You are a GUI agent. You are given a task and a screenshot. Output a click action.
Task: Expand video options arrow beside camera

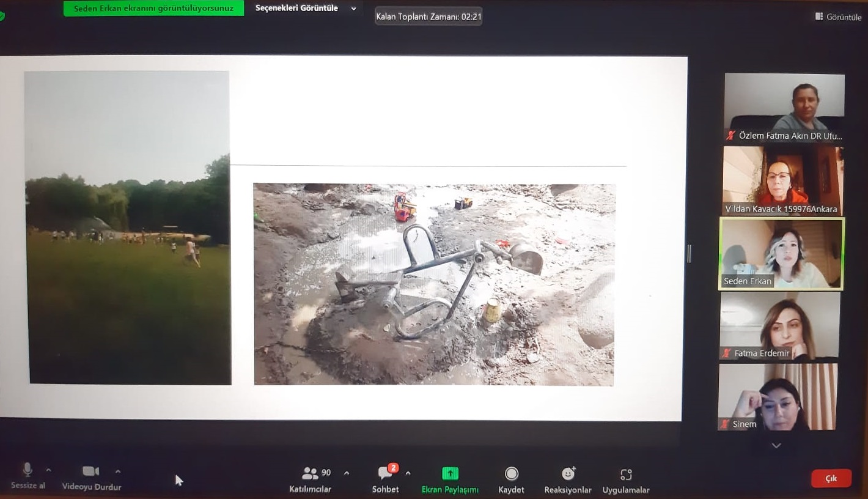118,471
